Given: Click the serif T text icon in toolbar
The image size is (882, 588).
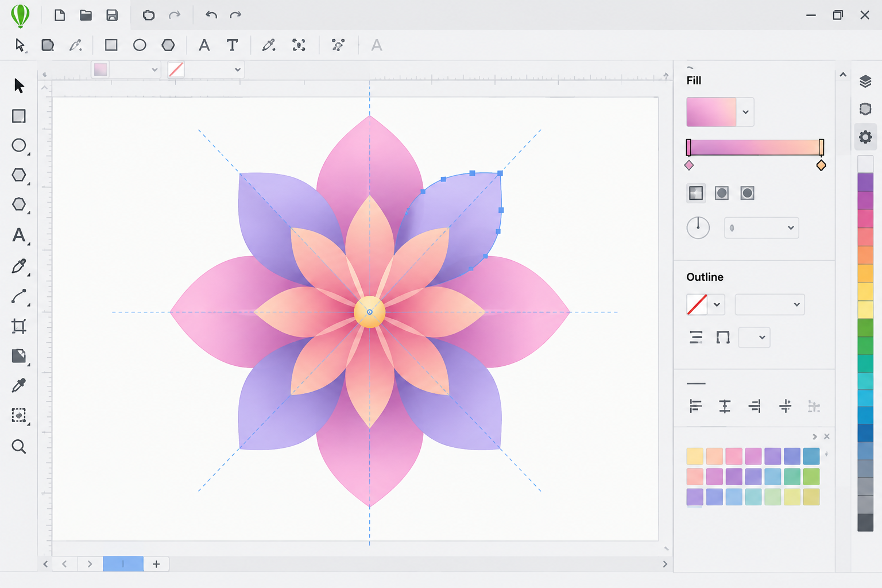Looking at the screenshot, I should pyautogui.click(x=232, y=45).
